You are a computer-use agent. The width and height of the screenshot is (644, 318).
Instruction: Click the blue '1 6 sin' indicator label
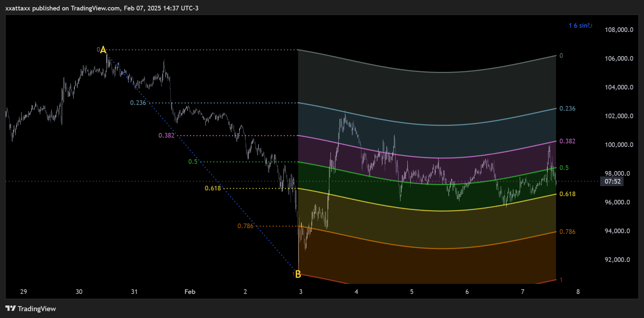click(580, 26)
